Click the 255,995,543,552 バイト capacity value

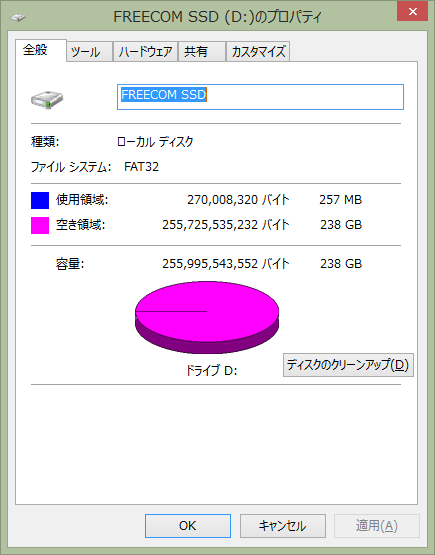pos(225,264)
